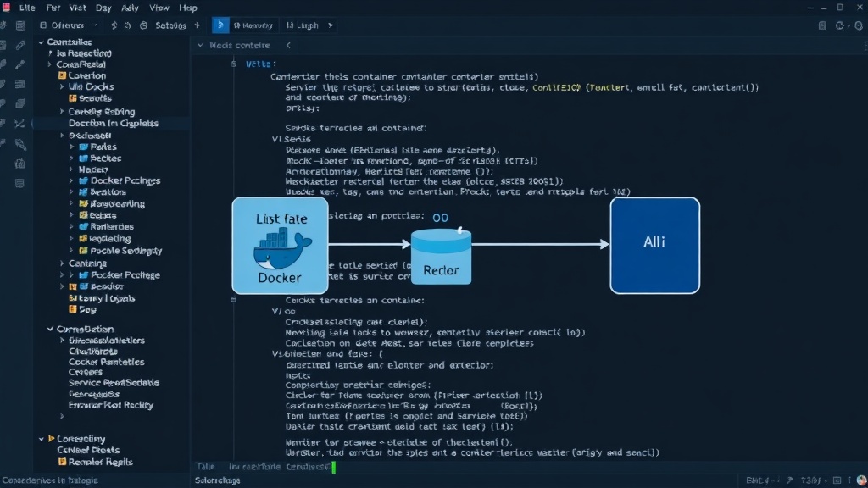868x488 pixels.
Task: Click the Docker whale diagram box
Action: tap(280, 246)
